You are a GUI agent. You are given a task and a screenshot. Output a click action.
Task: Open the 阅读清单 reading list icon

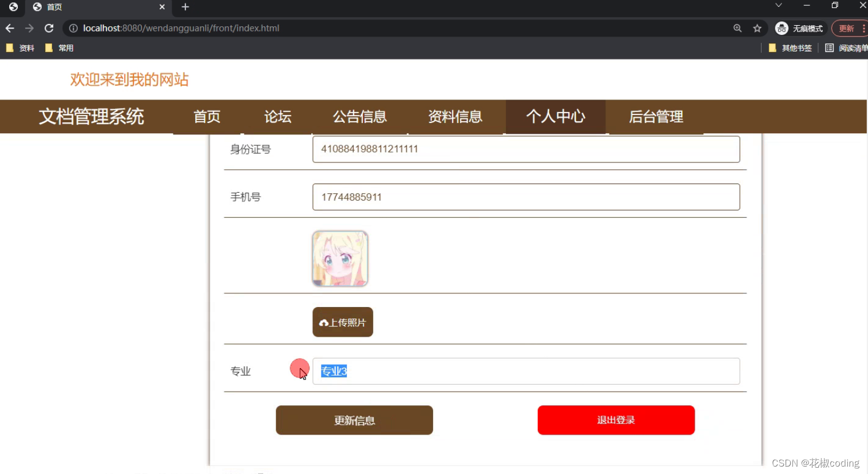829,48
